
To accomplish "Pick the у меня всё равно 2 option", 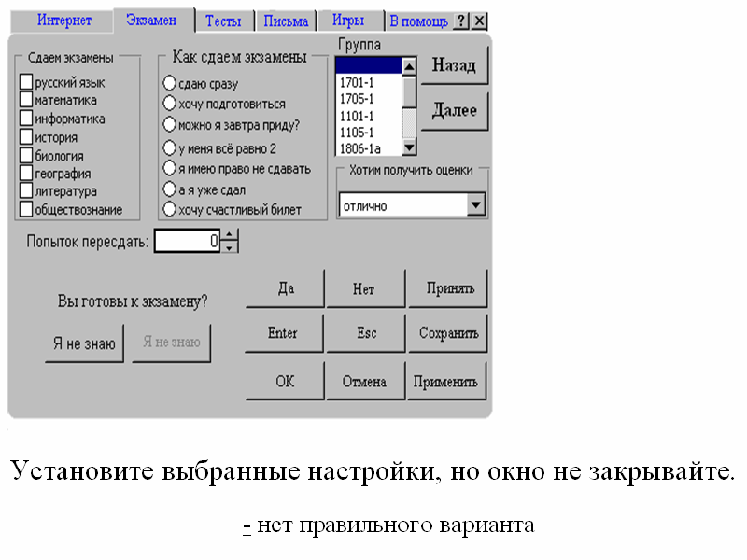I will click(x=170, y=148).
